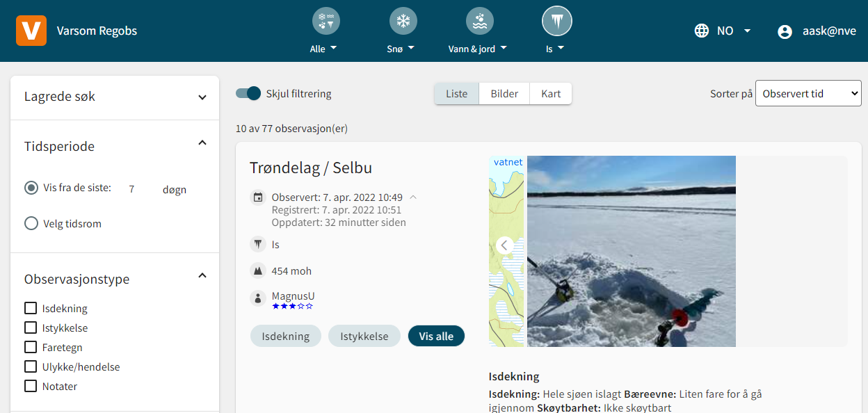Viewport: 868px width, 413px height.
Task: Click the orange Varsom logo icon
Action: point(31,31)
